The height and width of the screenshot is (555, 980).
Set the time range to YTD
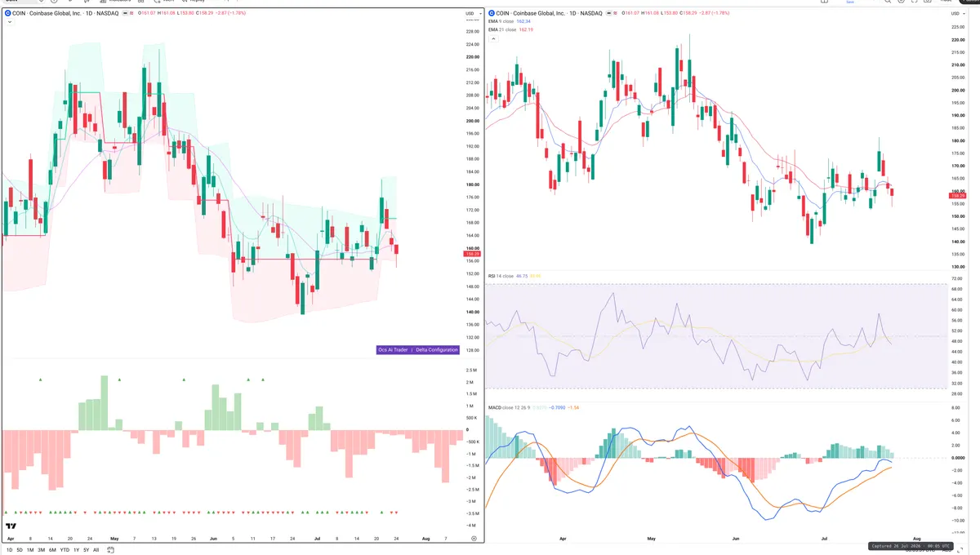pos(65,550)
